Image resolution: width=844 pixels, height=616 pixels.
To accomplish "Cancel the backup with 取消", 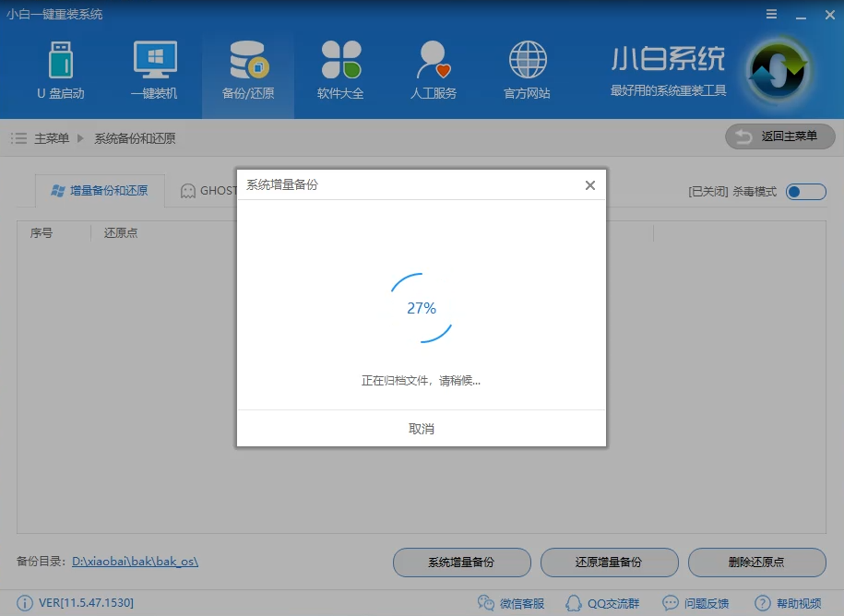I will [421, 428].
